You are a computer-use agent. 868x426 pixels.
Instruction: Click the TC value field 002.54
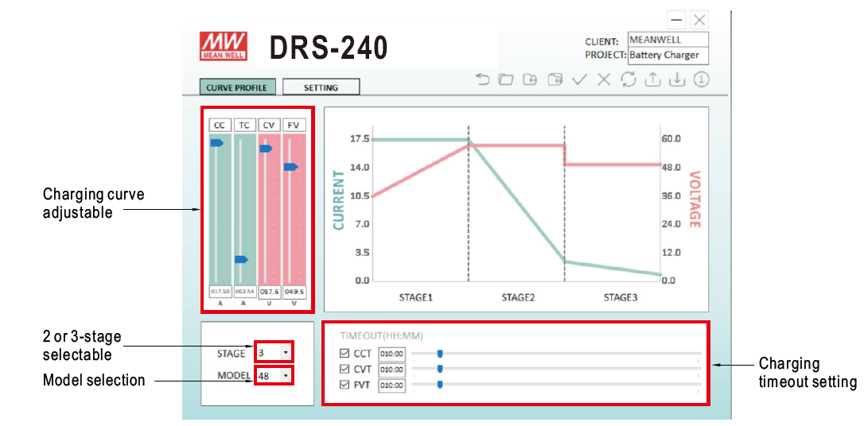tap(244, 291)
